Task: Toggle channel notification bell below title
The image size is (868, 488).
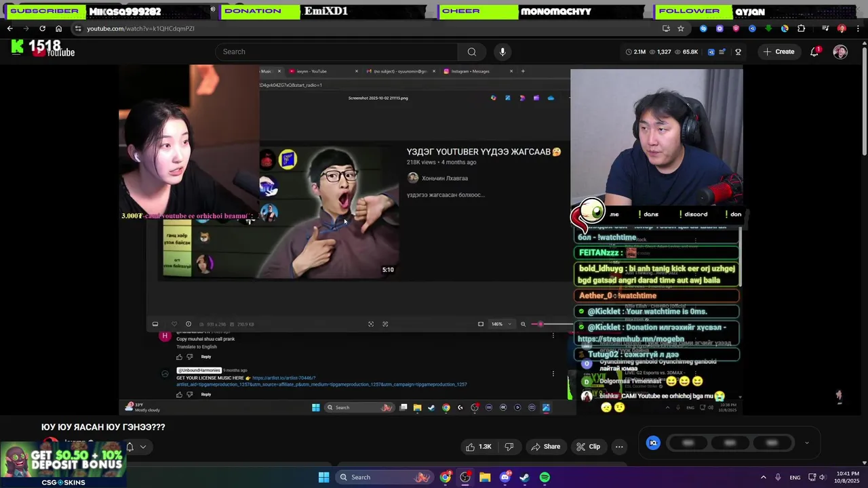Action: 130,447
